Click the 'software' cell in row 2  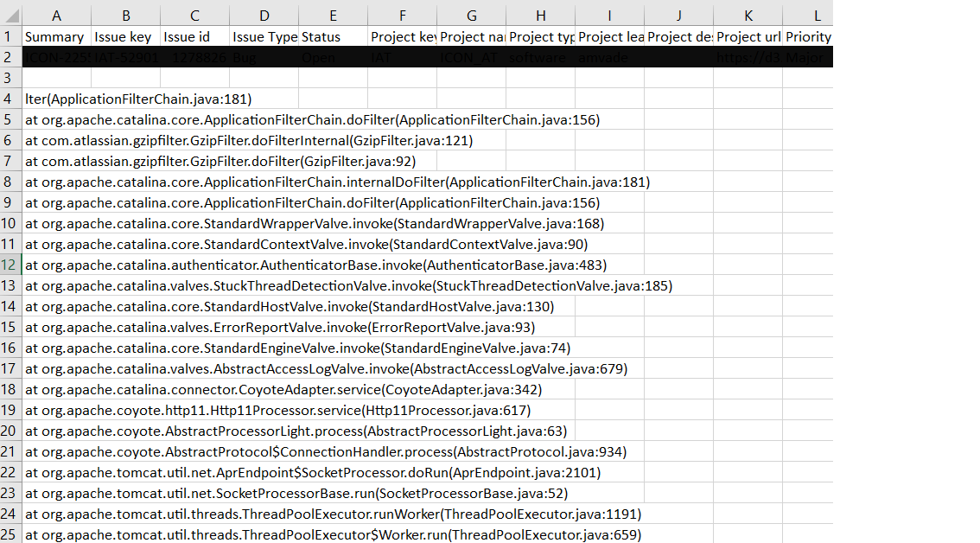[541, 57]
